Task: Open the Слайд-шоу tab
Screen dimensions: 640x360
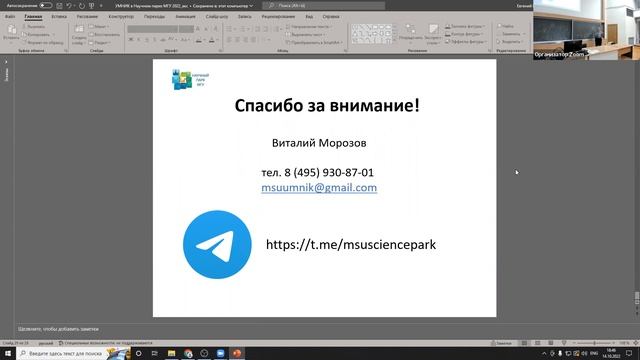Action: click(217, 17)
